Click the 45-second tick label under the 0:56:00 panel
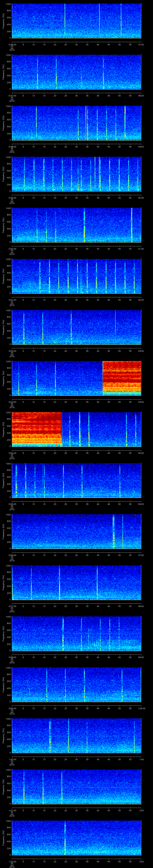The image size is (153, 868). pos(109,555)
